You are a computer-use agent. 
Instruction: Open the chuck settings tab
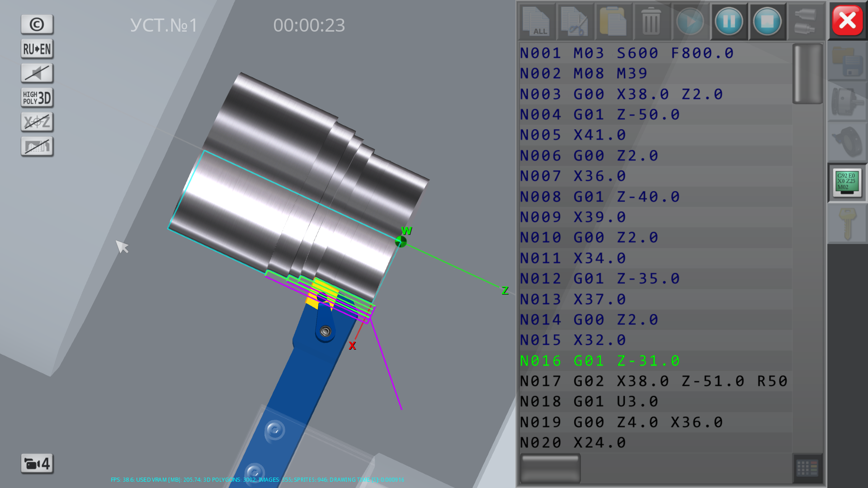point(847,102)
